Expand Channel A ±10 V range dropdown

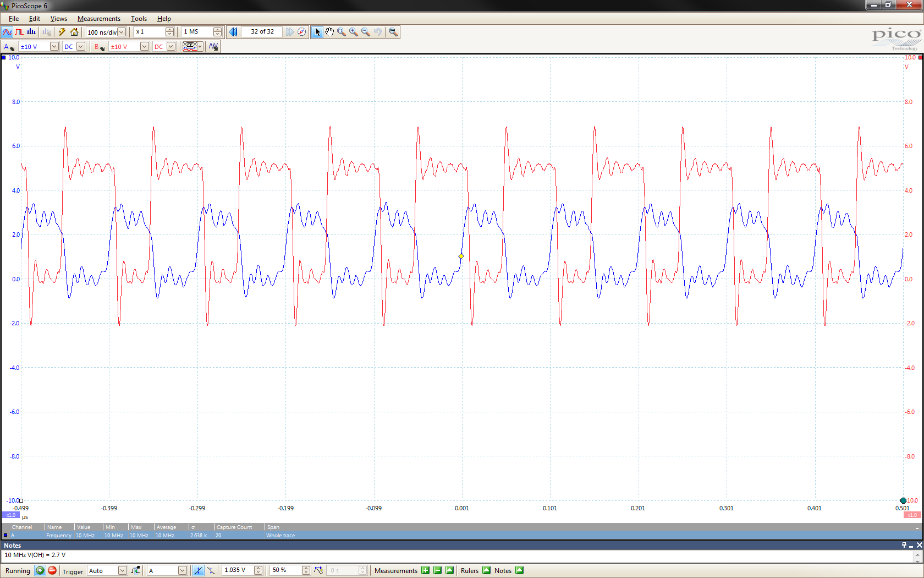click(54, 47)
